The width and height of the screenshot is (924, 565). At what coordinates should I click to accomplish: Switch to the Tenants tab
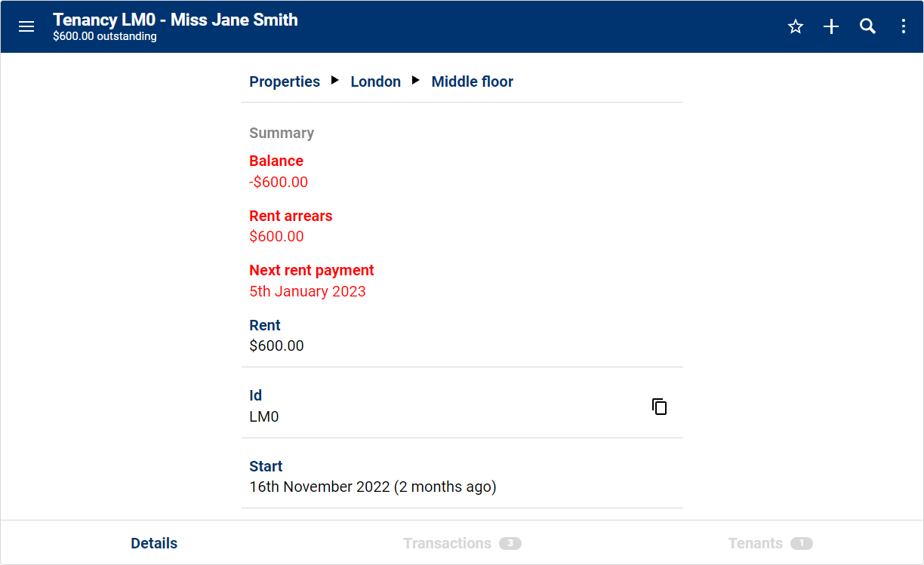point(755,543)
